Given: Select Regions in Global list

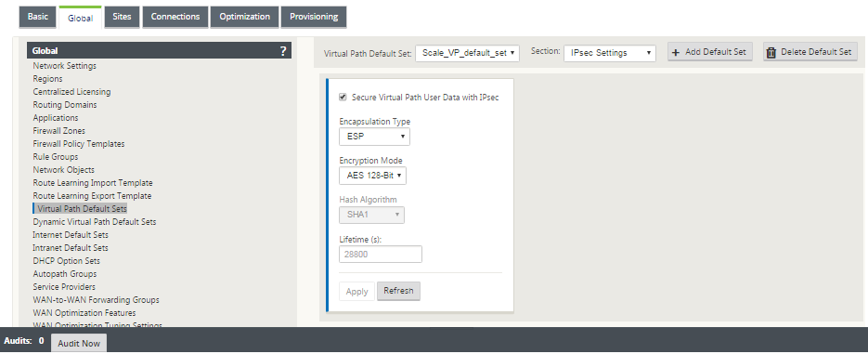Looking at the screenshot, I should pos(47,79).
